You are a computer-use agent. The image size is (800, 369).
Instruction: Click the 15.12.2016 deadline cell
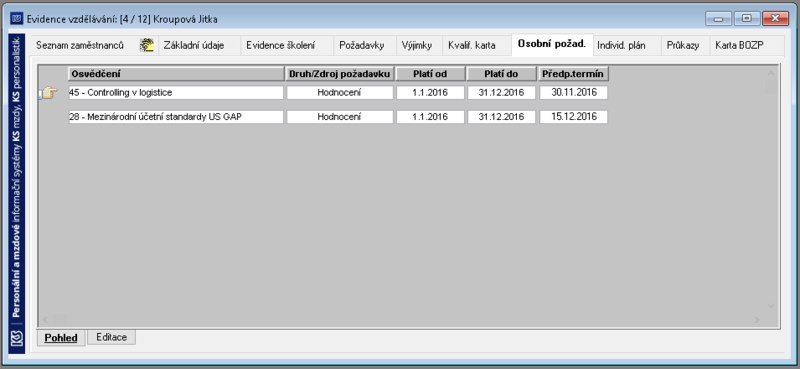tap(573, 117)
